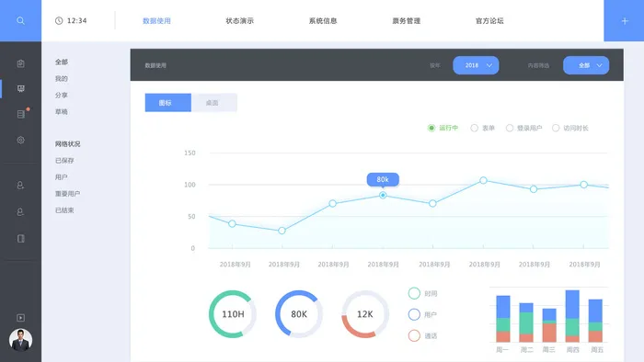Screen dimensions: 644x362
Task: Open 已结束 under 网络状况
Action: click(64, 209)
